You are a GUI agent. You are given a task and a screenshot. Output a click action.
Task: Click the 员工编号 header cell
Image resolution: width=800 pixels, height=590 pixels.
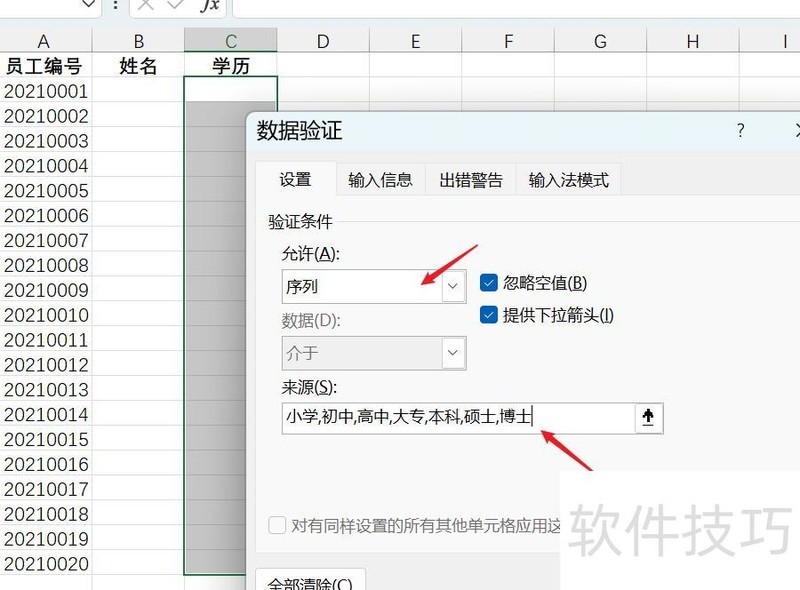click(45, 66)
